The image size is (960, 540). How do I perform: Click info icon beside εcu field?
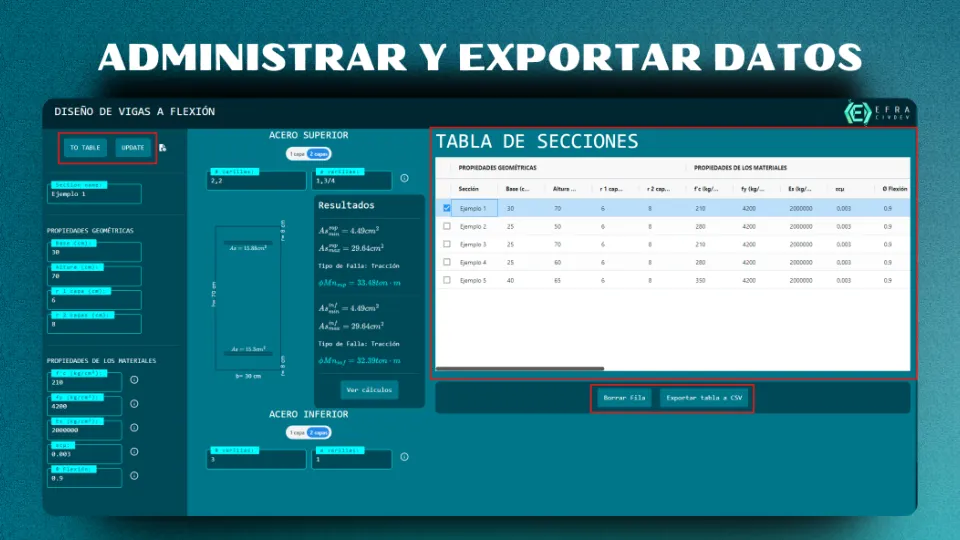[134, 452]
